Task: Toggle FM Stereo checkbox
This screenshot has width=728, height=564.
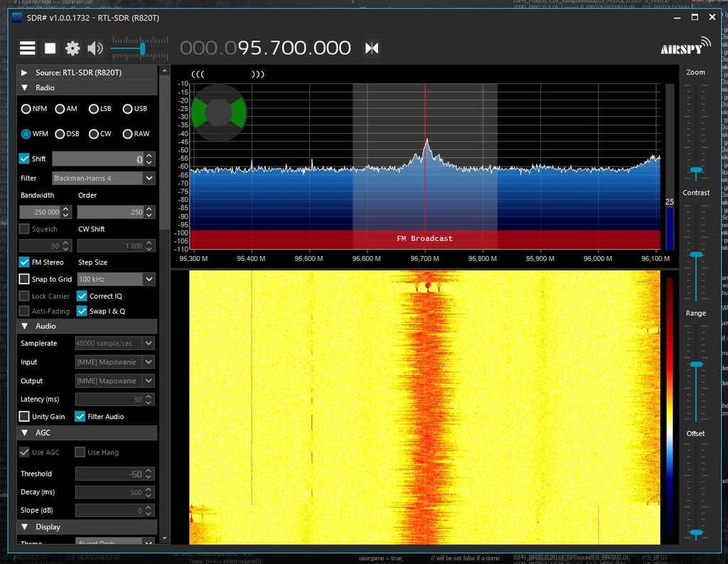Action: (x=24, y=262)
